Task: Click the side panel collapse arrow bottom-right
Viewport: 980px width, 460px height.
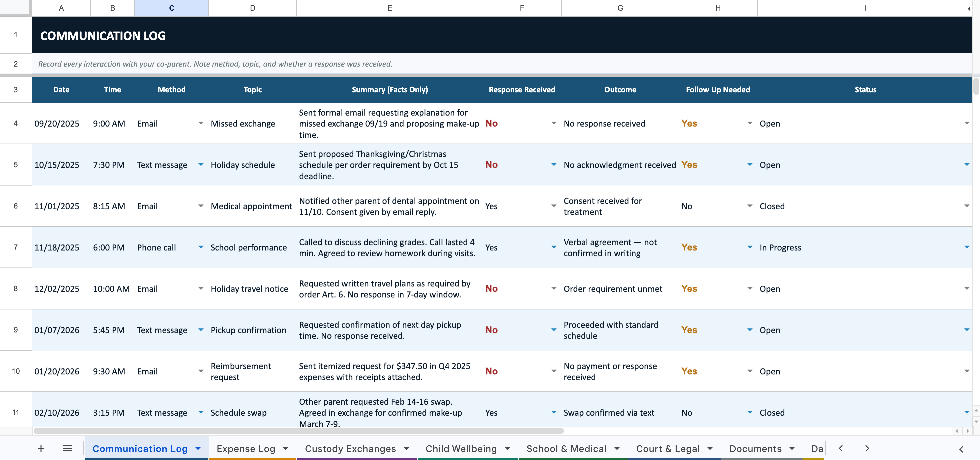Action: 961,449
